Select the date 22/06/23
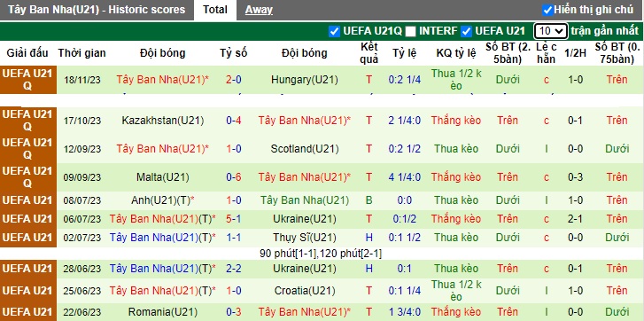 coord(81,312)
